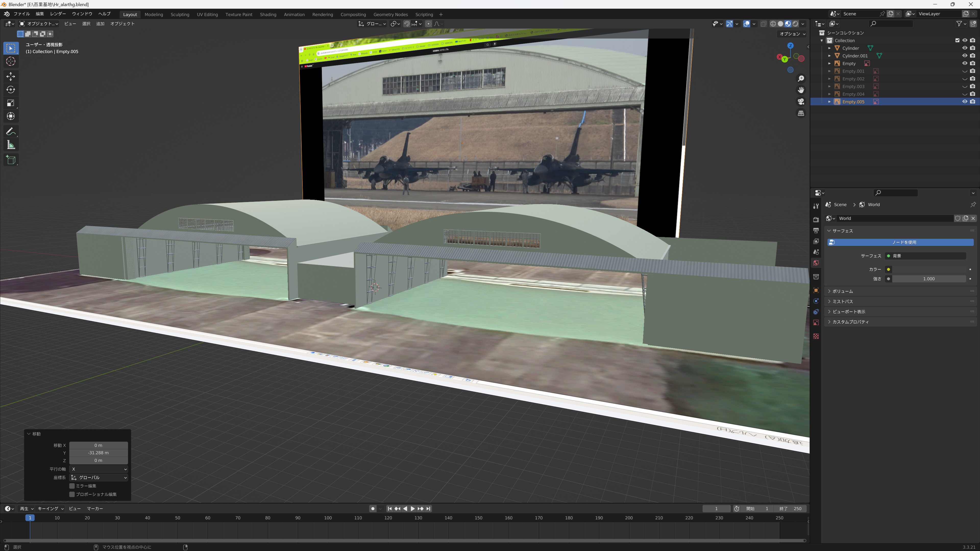Image resolution: width=980 pixels, height=551 pixels.
Task: Open the Texture properties tab
Action: [816, 336]
